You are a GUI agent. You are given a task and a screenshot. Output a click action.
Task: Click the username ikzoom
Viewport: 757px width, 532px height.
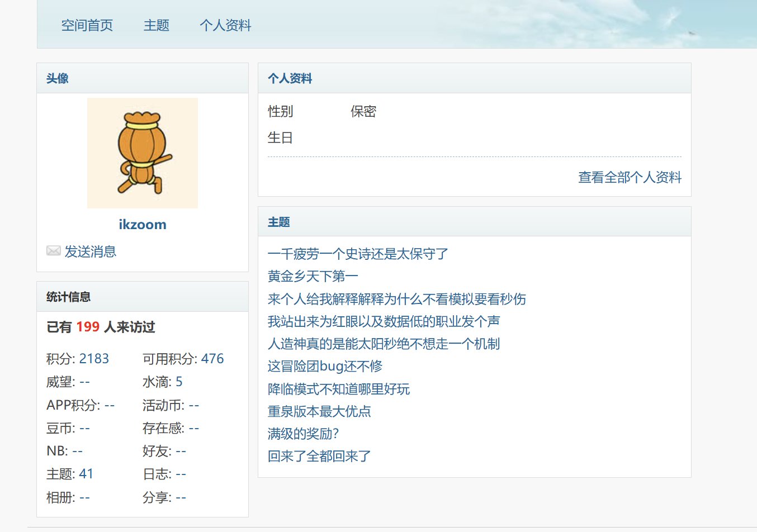click(143, 224)
